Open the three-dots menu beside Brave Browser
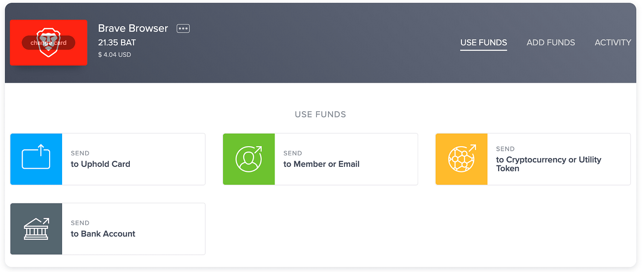The height and width of the screenshot is (272, 644). [183, 28]
